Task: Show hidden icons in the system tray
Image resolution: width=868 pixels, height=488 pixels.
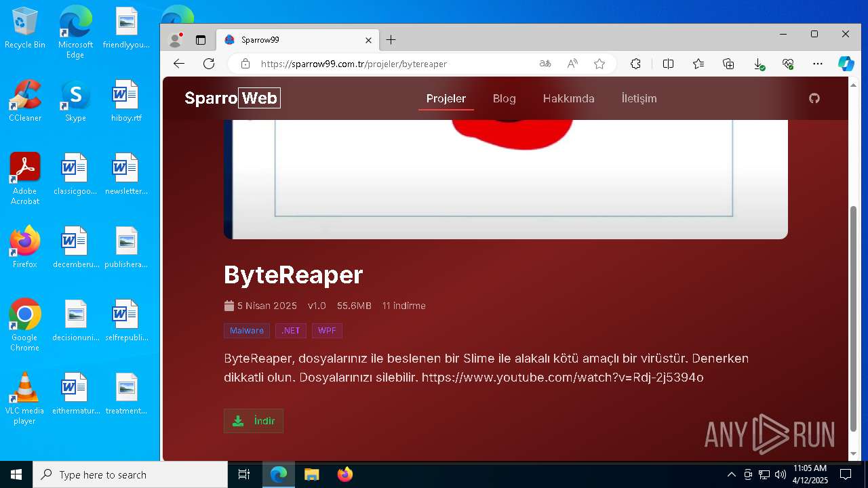Action: click(731, 474)
